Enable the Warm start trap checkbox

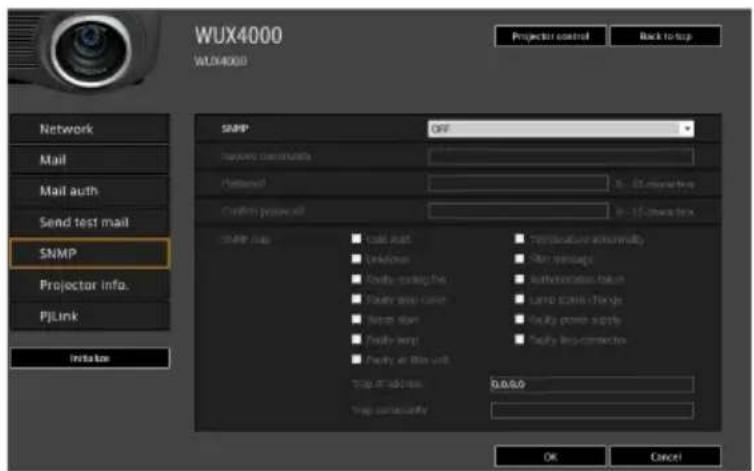pyautogui.click(x=356, y=319)
